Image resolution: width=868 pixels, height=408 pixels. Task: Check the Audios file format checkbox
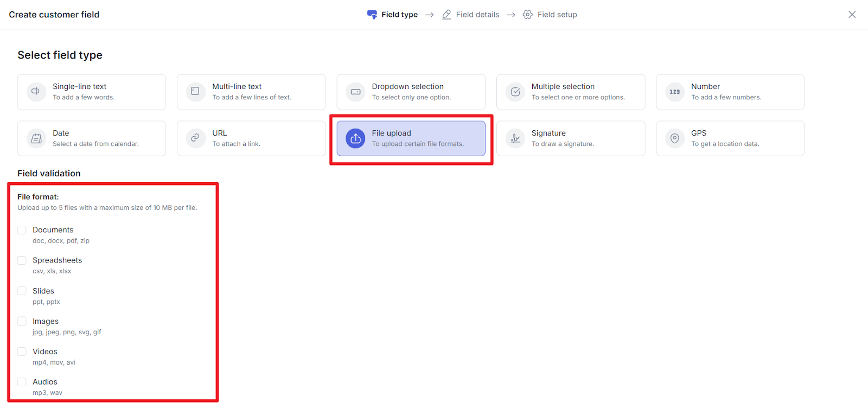click(x=22, y=382)
